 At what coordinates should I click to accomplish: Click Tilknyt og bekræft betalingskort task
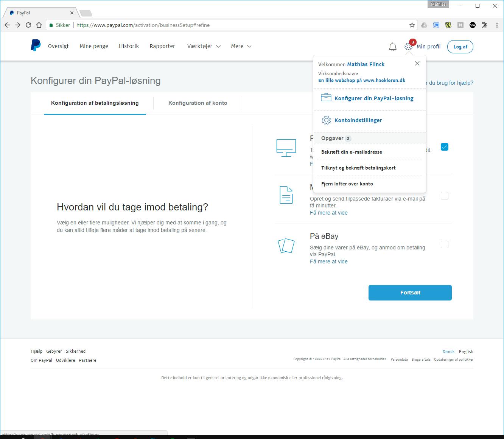[358, 168]
